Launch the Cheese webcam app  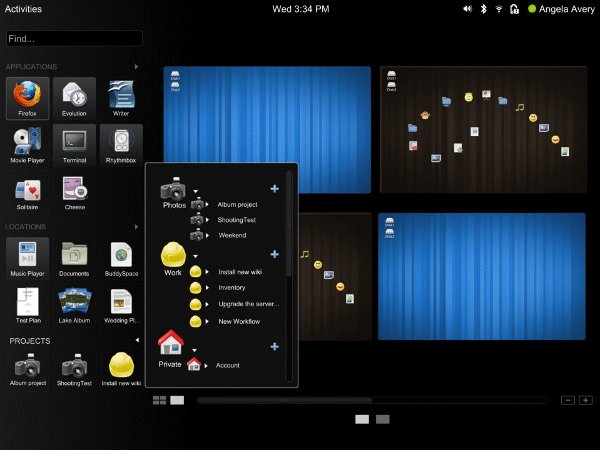coord(74,193)
